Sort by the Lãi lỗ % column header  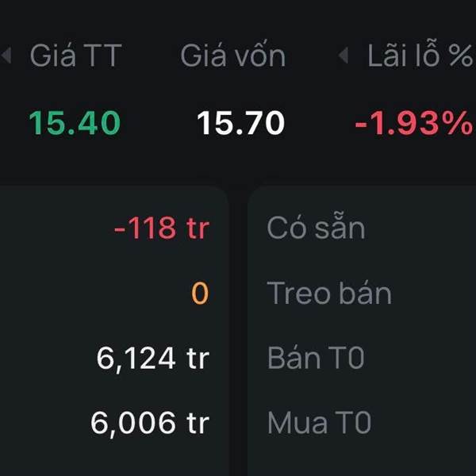click(x=418, y=56)
